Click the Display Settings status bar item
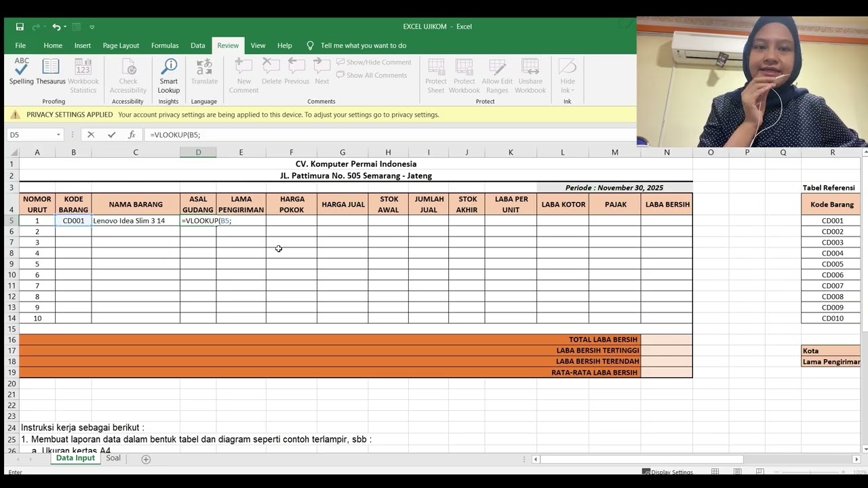This screenshot has width=868, height=488. (668, 472)
